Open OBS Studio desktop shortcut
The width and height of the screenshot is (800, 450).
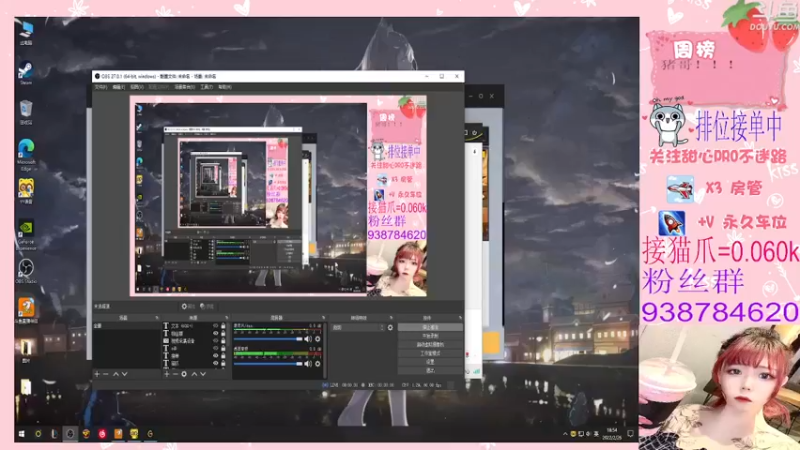tap(26, 271)
